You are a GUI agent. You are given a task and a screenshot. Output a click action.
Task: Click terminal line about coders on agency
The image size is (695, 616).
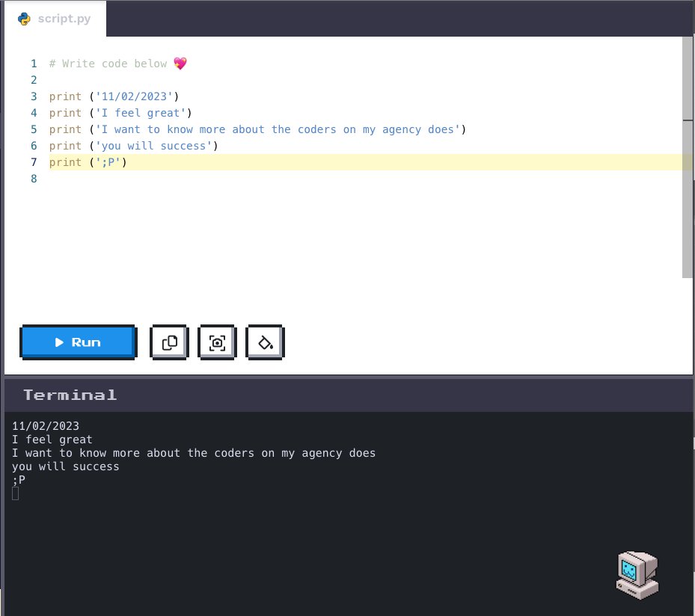194,453
